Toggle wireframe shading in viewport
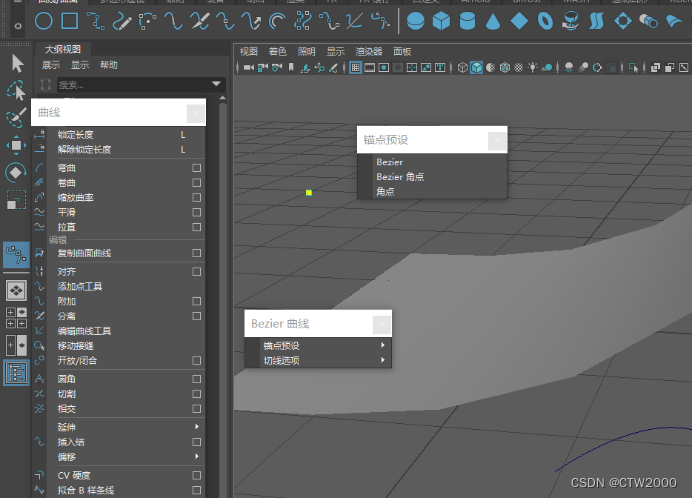The width and height of the screenshot is (693, 498). 462,68
